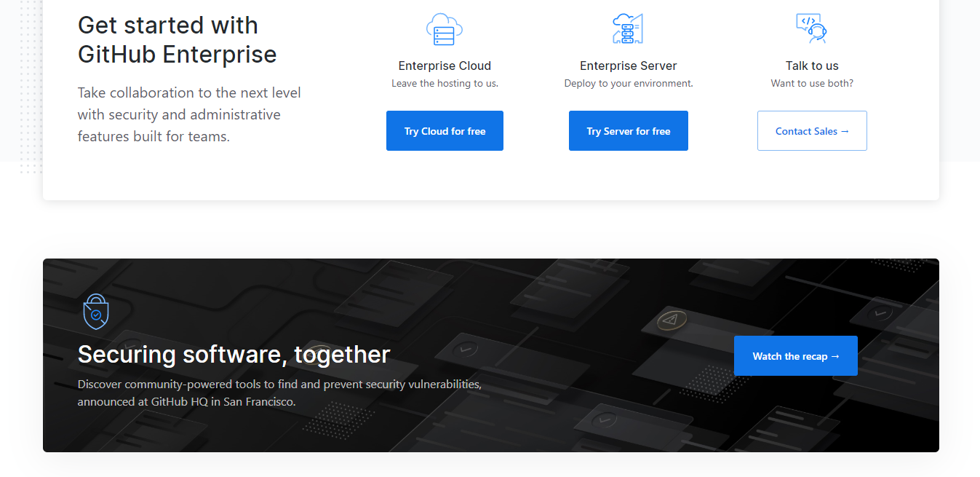Click the Talk to us headset icon
The height and width of the screenshot is (477, 980).
812,28
